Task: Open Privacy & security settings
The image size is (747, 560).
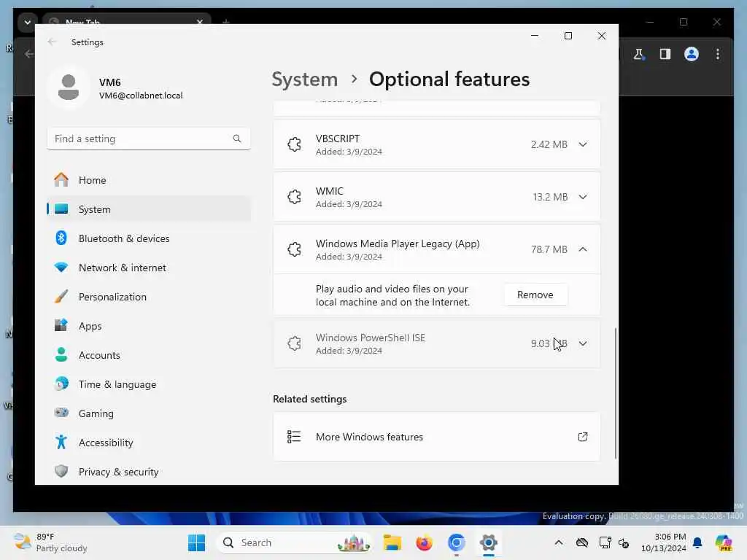Action: click(x=149, y=472)
